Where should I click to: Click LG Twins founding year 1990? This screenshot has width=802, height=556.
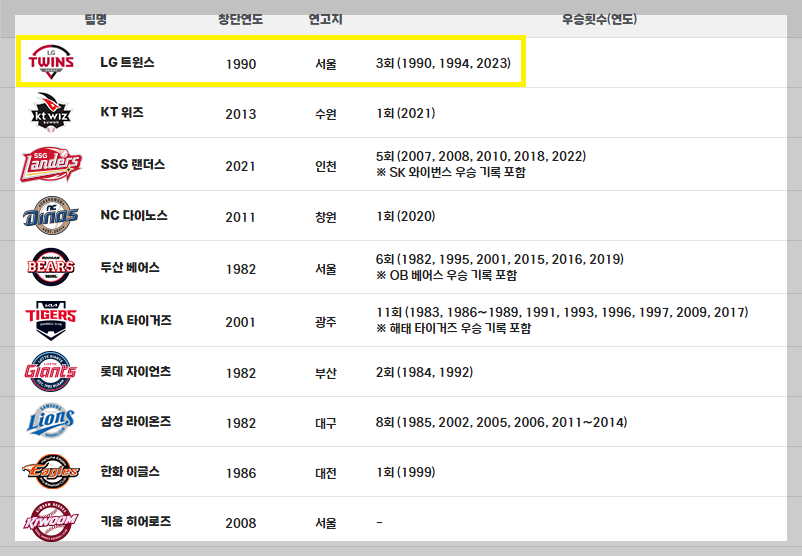point(241,64)
